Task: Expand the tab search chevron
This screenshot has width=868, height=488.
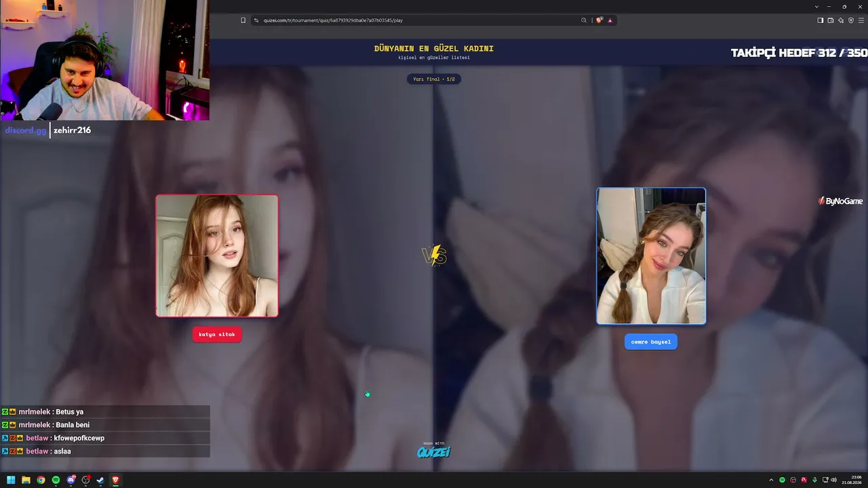Action: [816, 7]
